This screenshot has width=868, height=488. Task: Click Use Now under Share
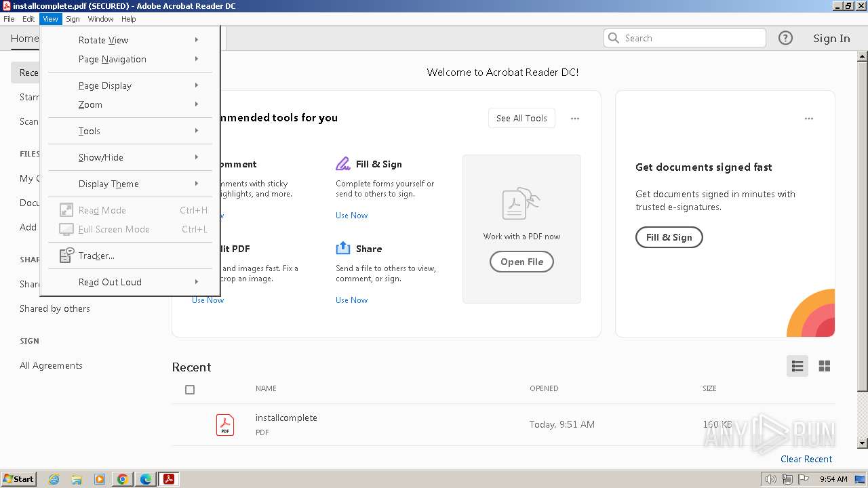pos(352,300)
